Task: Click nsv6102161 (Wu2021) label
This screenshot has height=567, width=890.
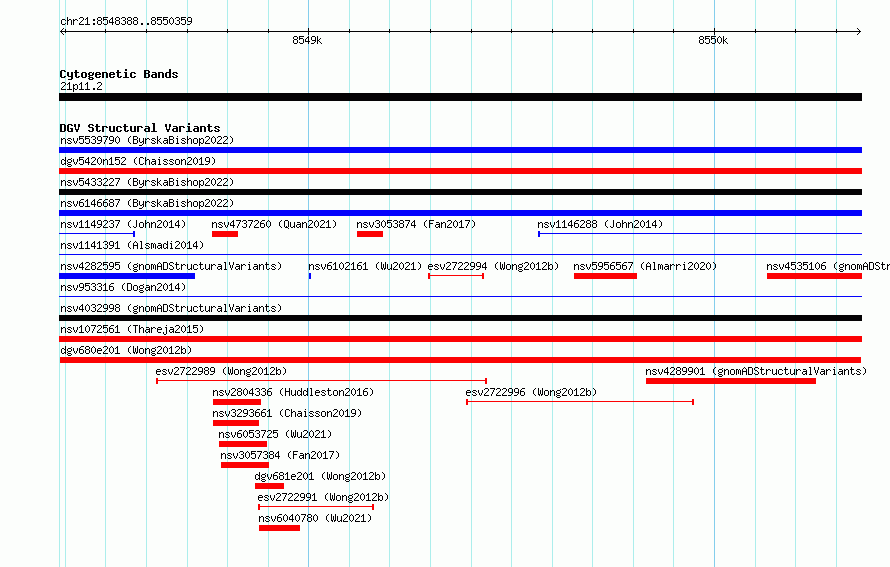Action: tap(365, 266)
